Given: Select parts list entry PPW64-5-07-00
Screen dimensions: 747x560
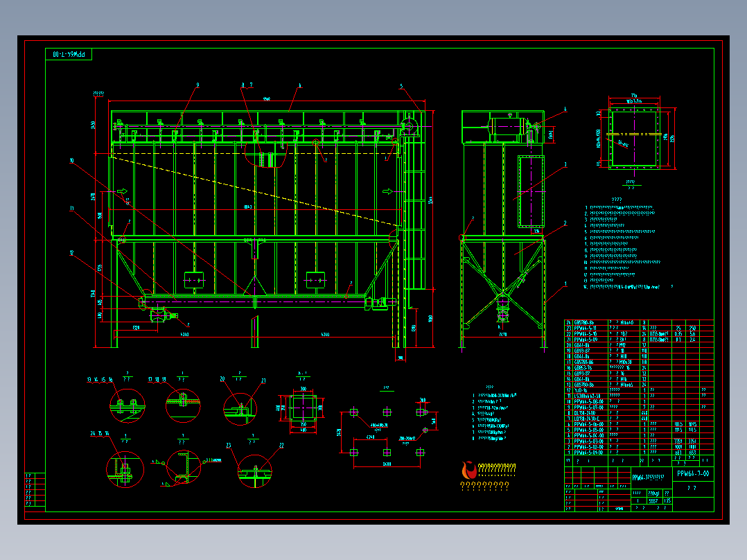Looking at the screenshot, I should pyautogui.click(x=589, y=408).
